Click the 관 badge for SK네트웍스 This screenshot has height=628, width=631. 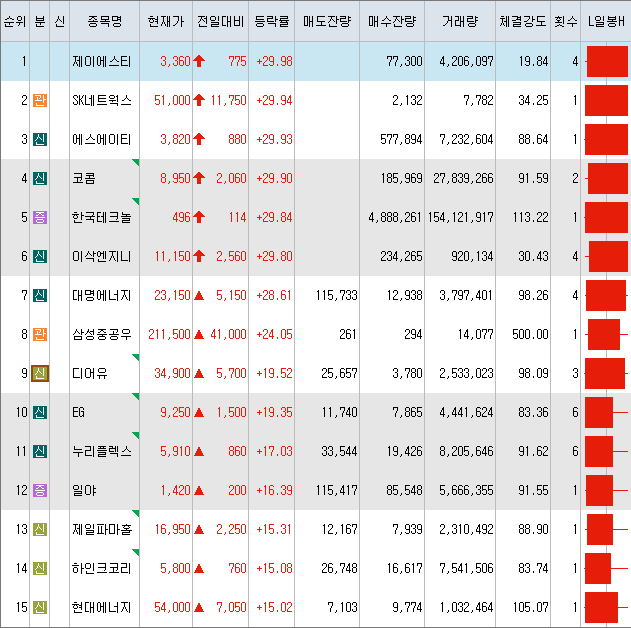(39, 100)
